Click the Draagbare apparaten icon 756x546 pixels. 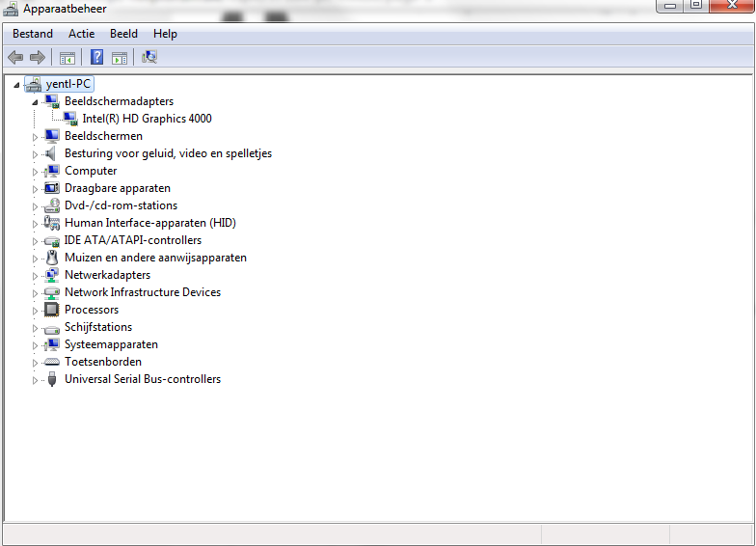pos(52,188)
